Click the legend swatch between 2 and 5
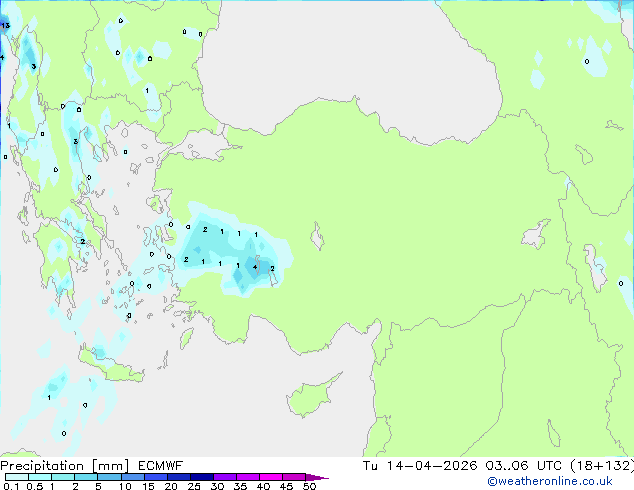The height and width of the screenshot is (490, 634). (x=86, y=477)
